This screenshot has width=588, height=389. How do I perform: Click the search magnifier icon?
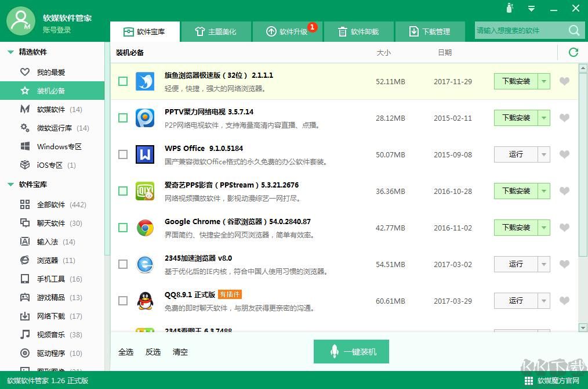click(x=574, y=31)
